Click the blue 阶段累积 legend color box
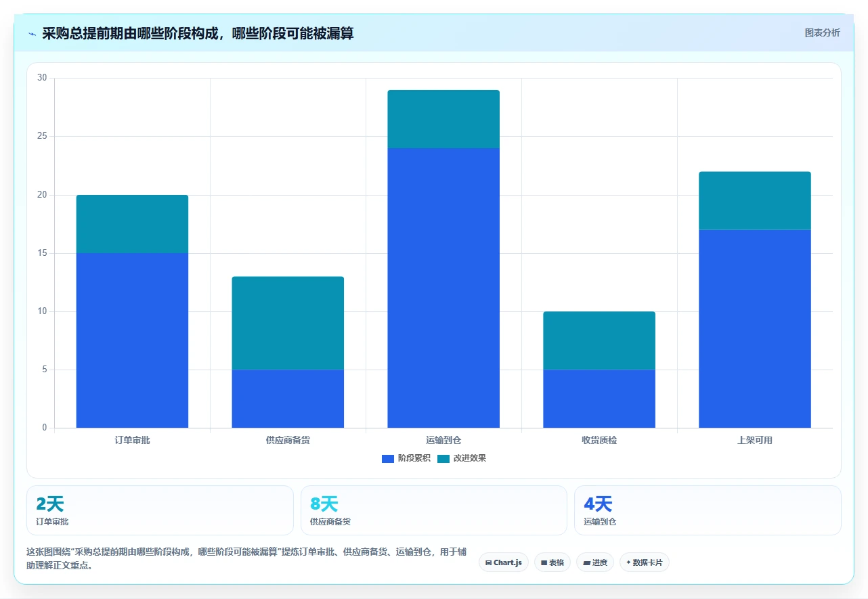This screenshot has height=599, width=868. click(x=388, y=459)
